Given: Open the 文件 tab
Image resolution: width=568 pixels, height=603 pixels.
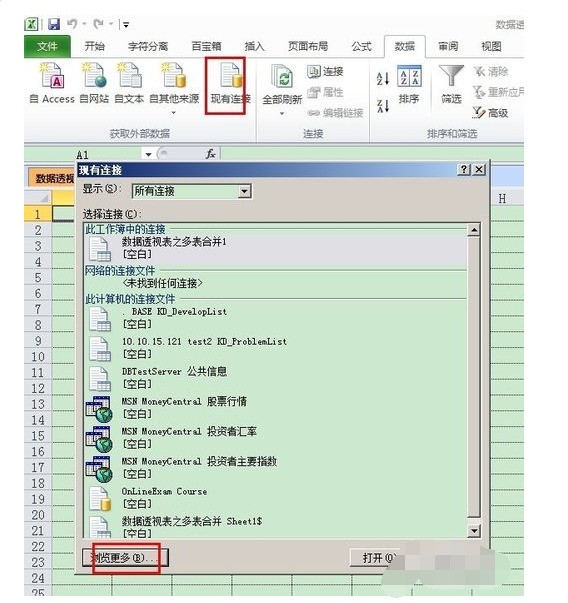Looking at the screenshot, I should [x=47, y=47].
